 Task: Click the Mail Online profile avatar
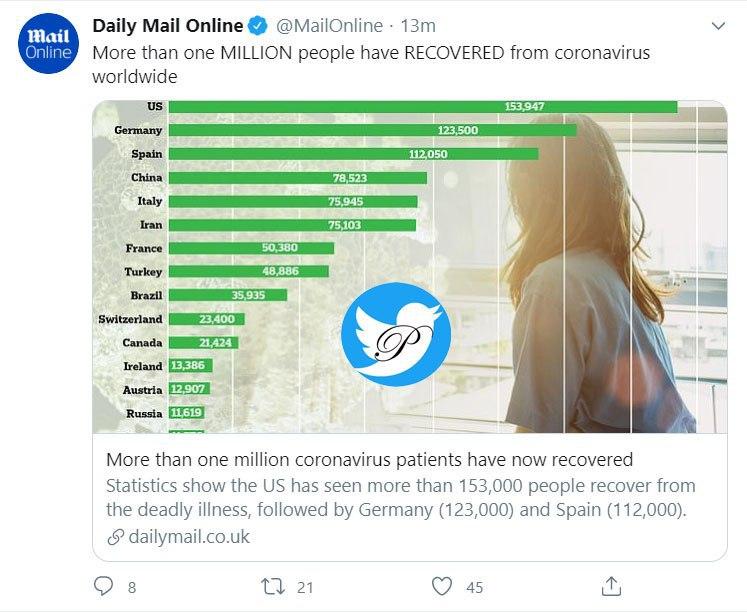tap(48, 44)
